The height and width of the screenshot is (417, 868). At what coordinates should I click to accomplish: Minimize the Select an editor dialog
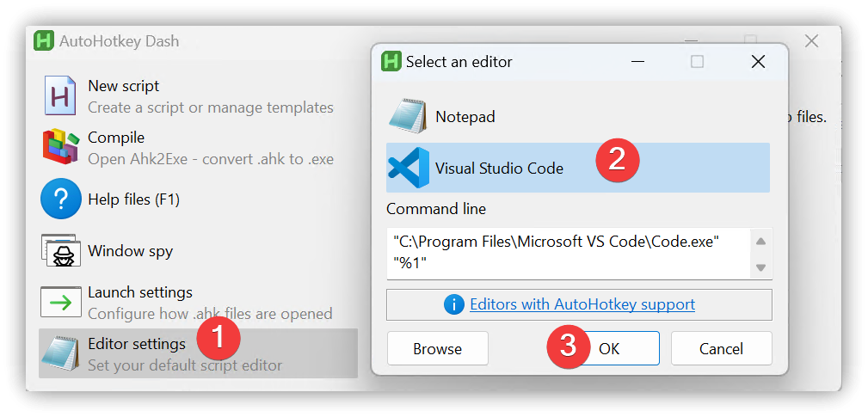tap(637, 61)
